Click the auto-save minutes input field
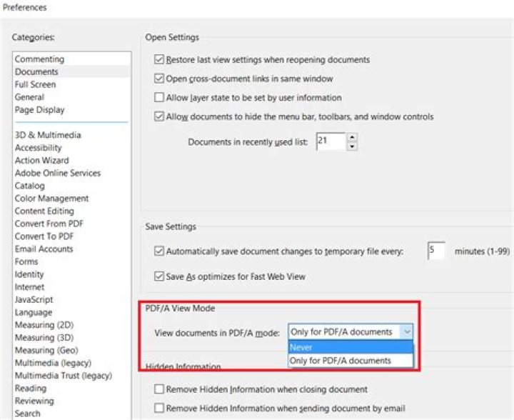The width and height of the screenshot is (514, 420). tap(436, 251)
